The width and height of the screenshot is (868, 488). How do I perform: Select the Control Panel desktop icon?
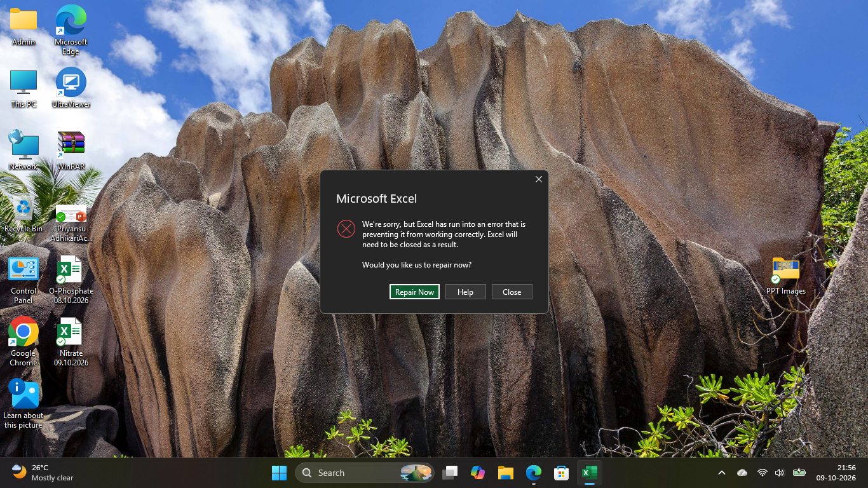(24, 280)
